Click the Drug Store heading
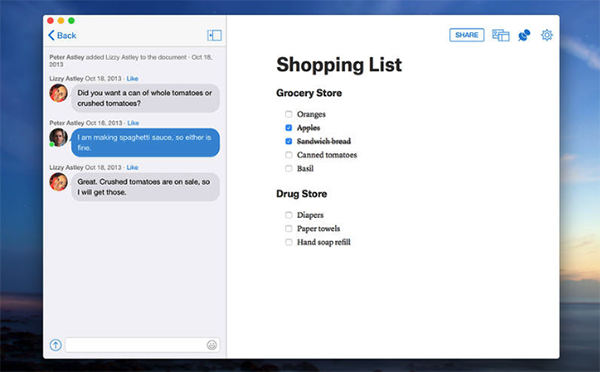The width and height of the screenshot is (600, 372). pos(302,194)
